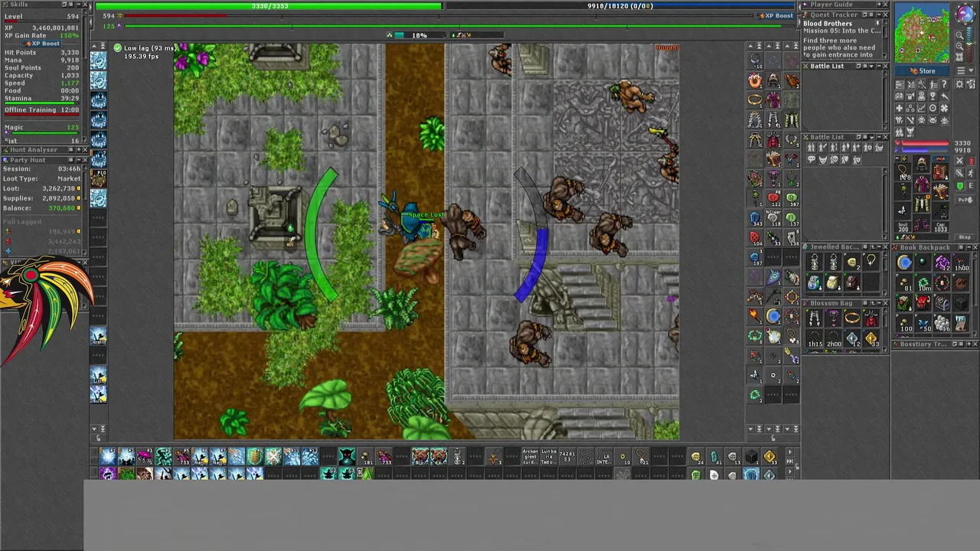This screenshot has width=980, height=551.
Task: Use the donut item in right action bar
Action: tap(755, 80)
